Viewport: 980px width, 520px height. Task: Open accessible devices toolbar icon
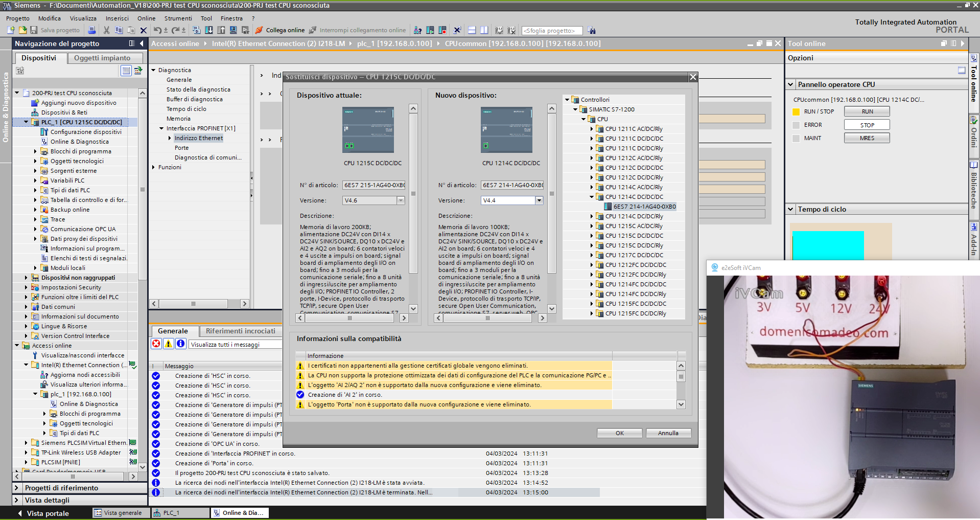click(x=418, y=30)
